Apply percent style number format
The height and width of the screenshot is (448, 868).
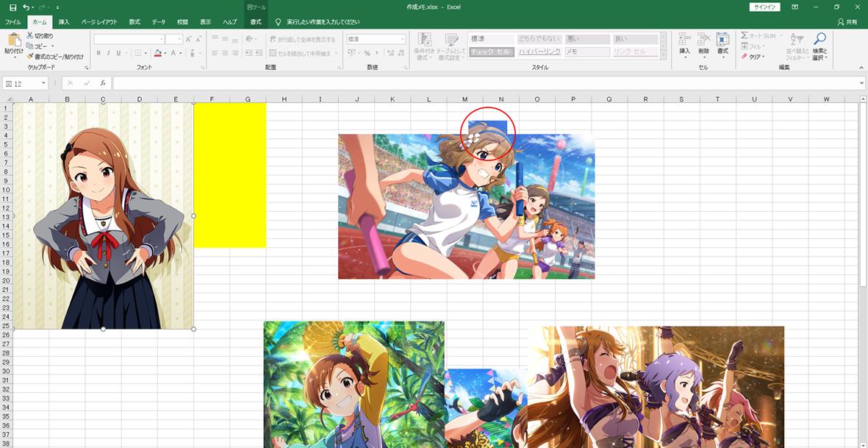click(x=367, y=53)
